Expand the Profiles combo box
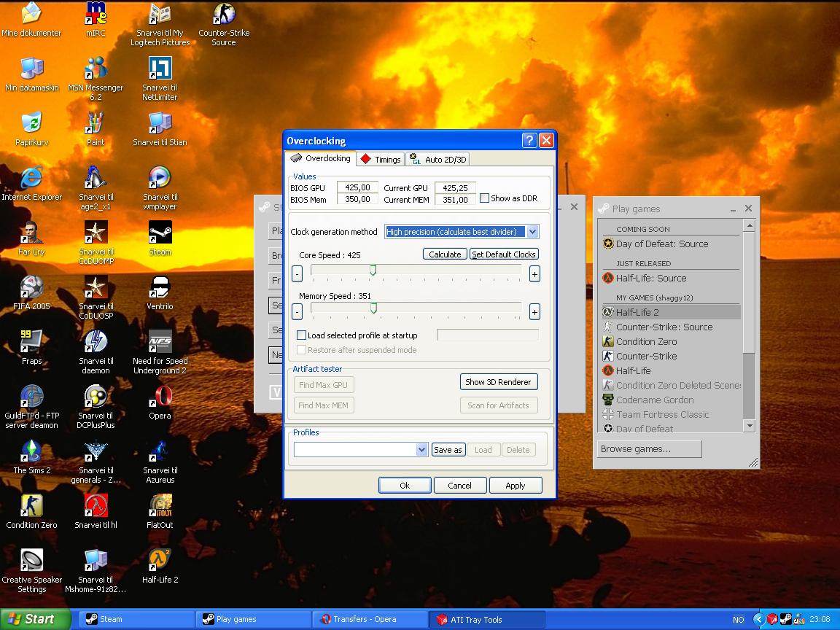 [421, 449]
